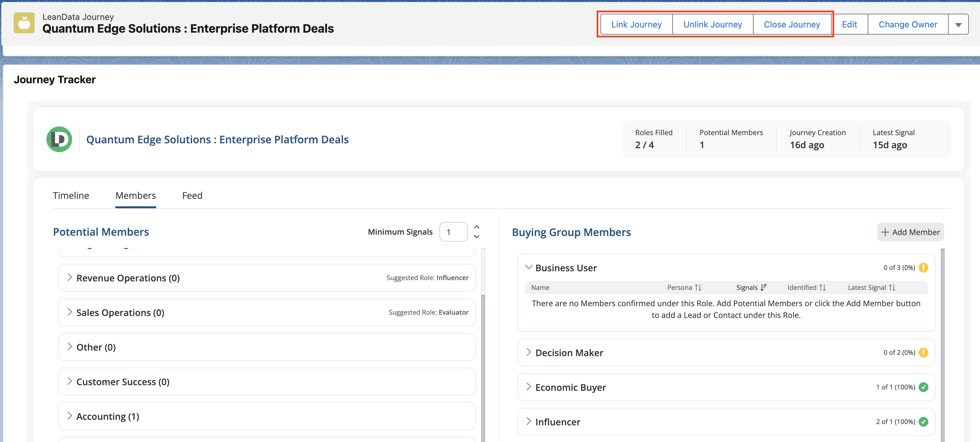Sort by Signals column icon

[763, 288]
